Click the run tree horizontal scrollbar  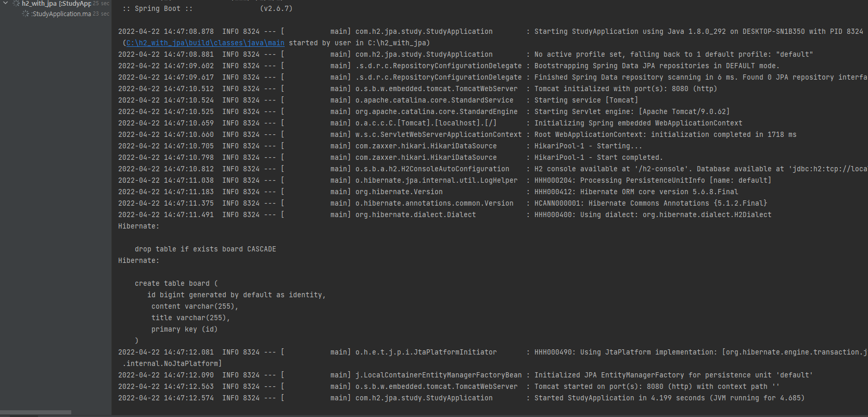[x=35, y=412]
